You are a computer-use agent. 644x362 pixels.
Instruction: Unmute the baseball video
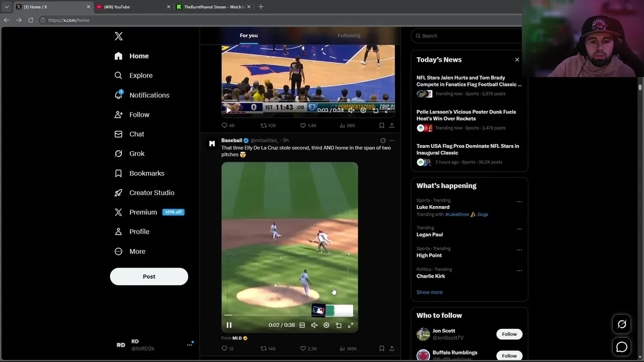coord(314,325)
